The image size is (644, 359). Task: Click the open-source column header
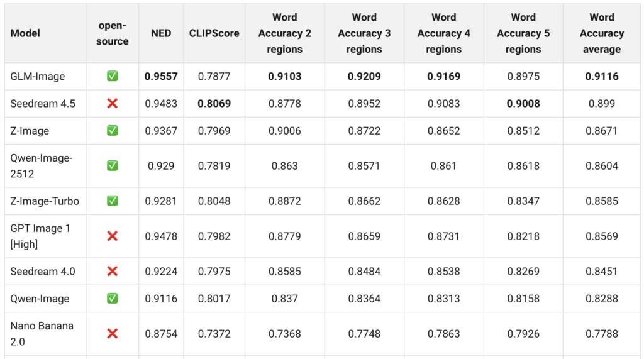pyautogui.click(x=113, y=33)
